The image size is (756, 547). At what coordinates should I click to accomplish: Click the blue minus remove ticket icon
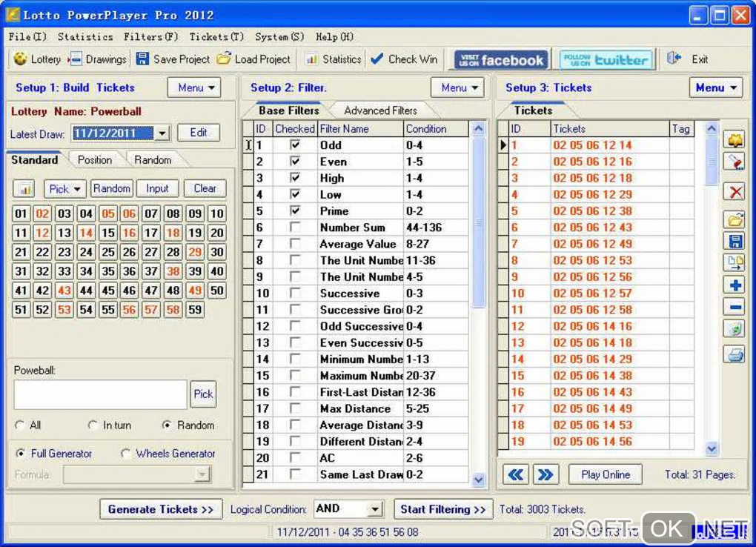click(x=735, y=307)
